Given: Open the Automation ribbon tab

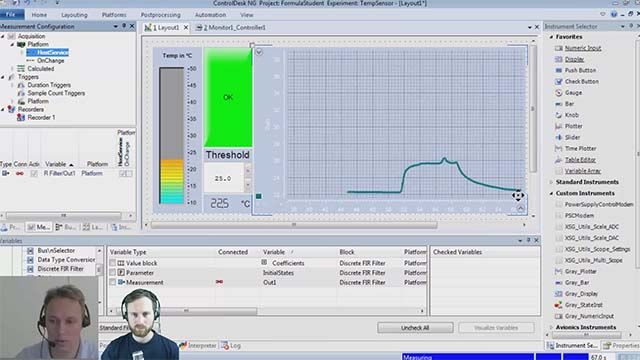Looking at the screenshot, I should [210, 15].
